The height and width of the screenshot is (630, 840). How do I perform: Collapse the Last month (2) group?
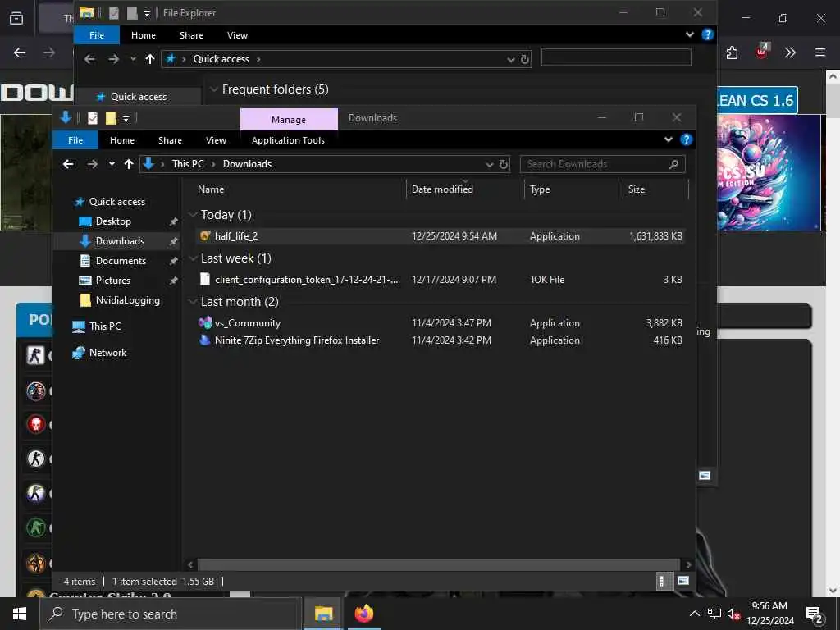click(193, 302)
